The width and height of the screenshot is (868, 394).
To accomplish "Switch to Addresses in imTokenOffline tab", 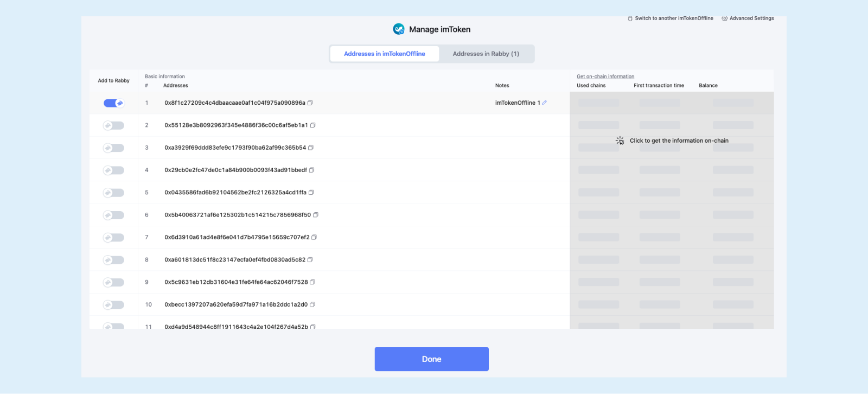I will [384, 54].
